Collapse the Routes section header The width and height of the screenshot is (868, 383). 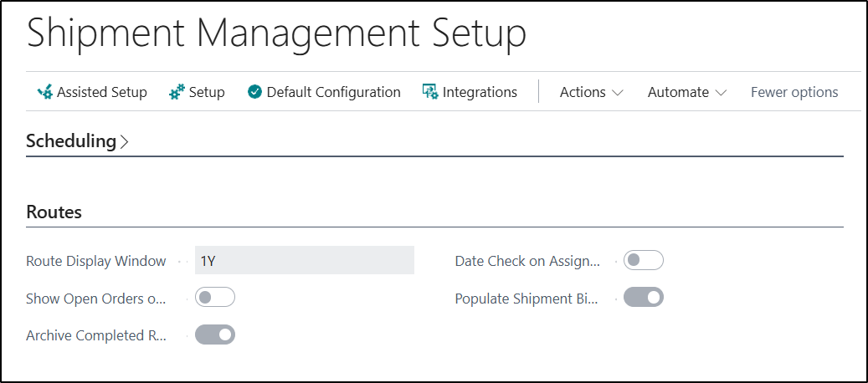tap(54, 212)
